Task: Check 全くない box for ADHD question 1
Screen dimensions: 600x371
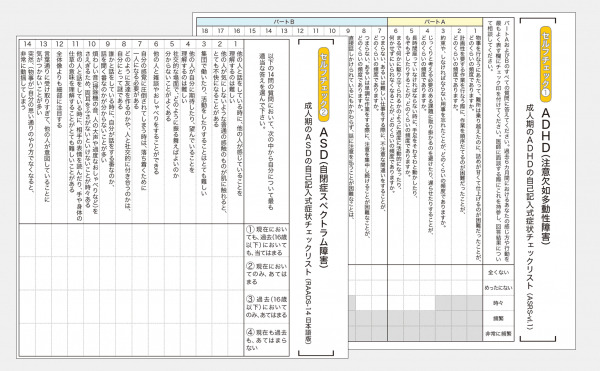Action: click(x=474, y=272)
